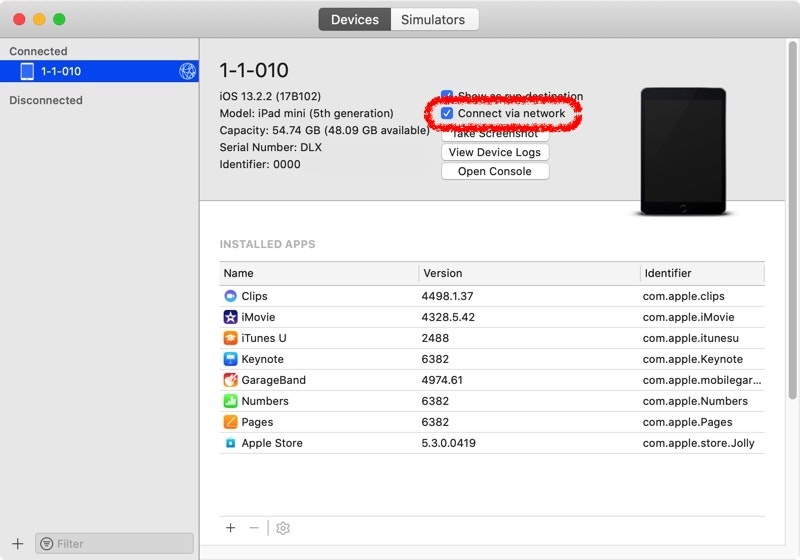Click GarageBand version 4974.61
The height and width of the screenshot is (560, 800).
(x=442, y=380)
